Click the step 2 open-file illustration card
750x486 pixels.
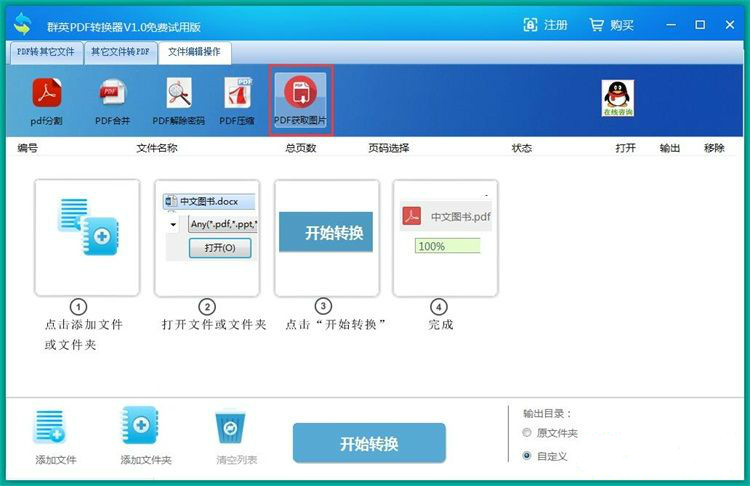[x=207, y=238]
